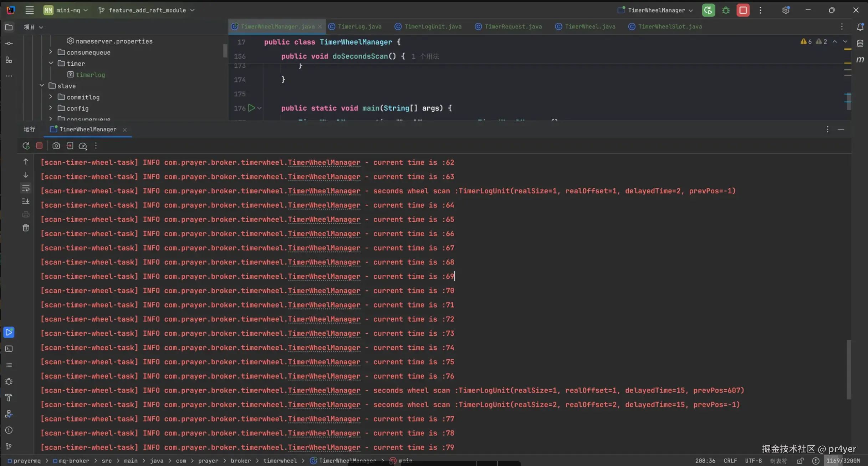This screenshot has width=868, height=466.
Task: Click the mq-broker breadcrumb in status bar
Action: pyautogui.click(x=74, y=461)
